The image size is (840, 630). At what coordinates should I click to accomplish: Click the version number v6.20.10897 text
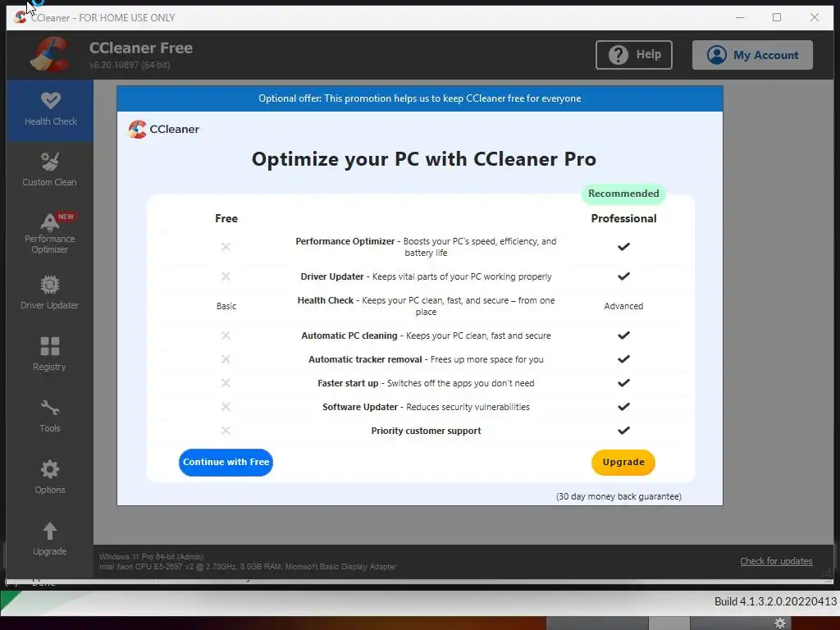(x=130, y=65)
